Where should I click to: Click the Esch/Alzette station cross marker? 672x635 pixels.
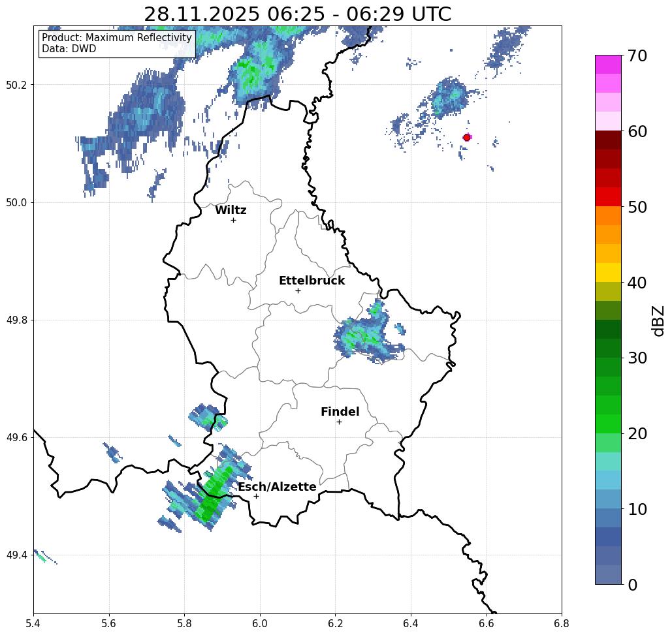[256, 496]
